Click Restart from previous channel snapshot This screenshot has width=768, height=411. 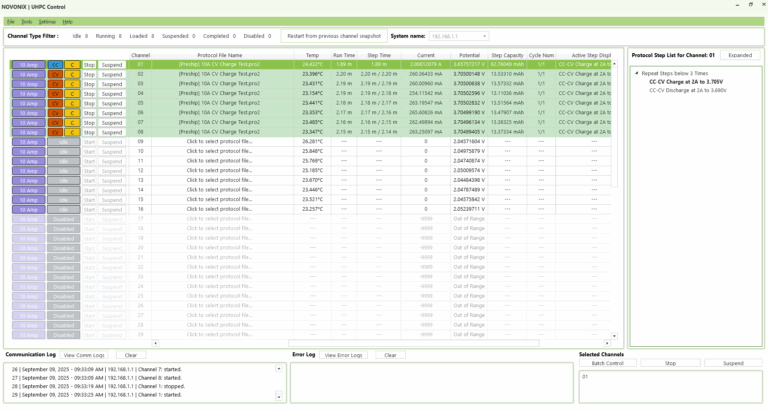[333, 36]
